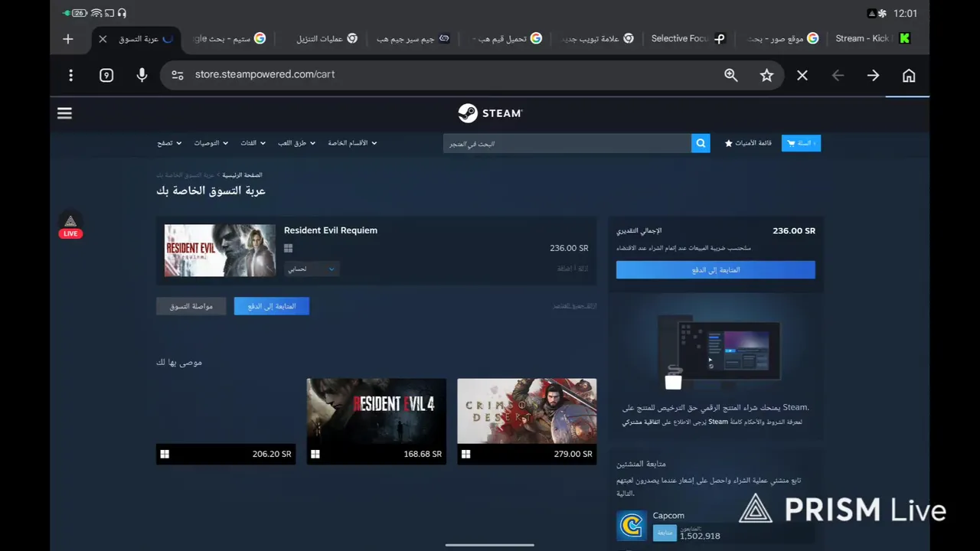Open the browser three-dot menu
Viewport: 980px width, 551px height.
(70, 75)
